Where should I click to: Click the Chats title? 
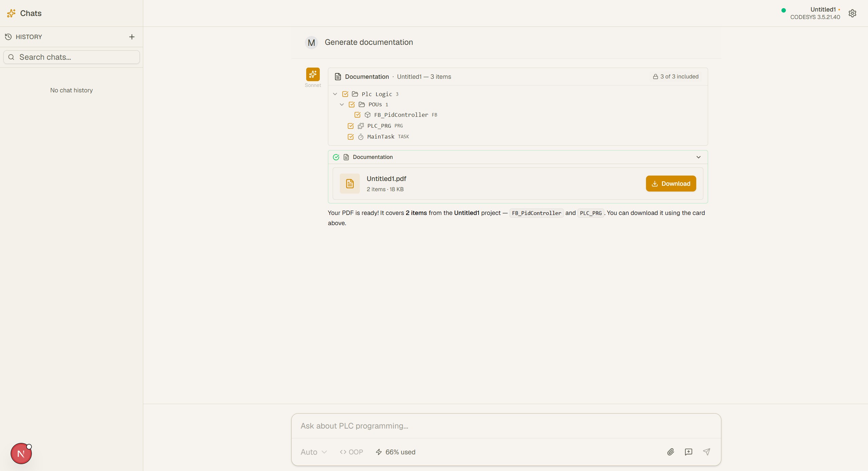pos(31,13)
